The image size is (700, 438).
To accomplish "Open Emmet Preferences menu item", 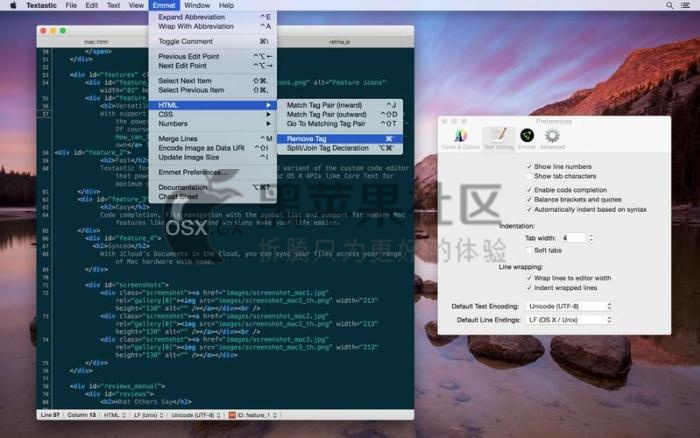I will (x=213, y=172).
